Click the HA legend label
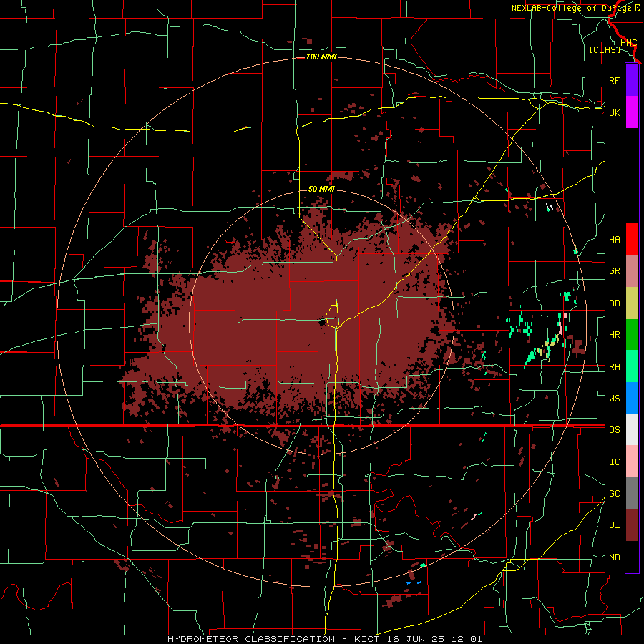 [x=614, y=240]
